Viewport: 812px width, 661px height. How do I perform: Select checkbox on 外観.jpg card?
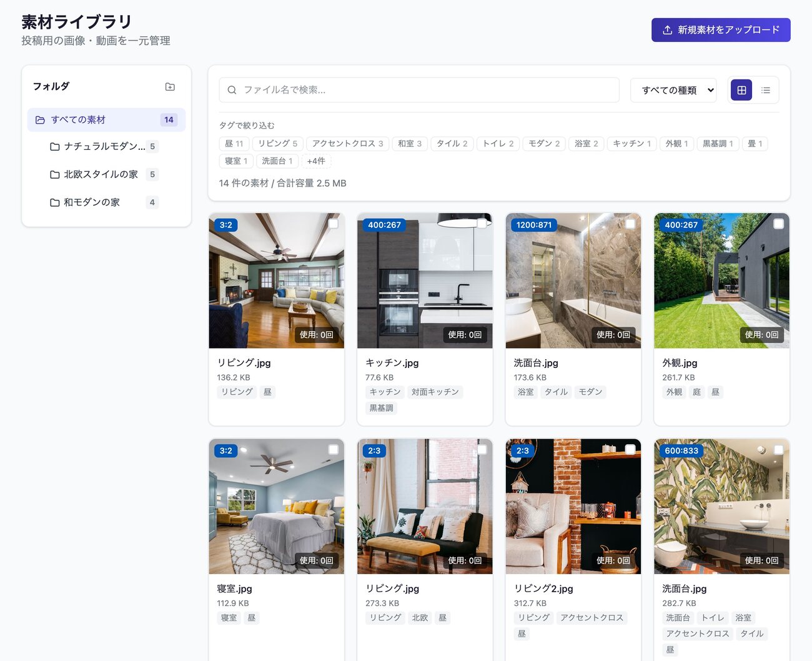coord(779,224)
